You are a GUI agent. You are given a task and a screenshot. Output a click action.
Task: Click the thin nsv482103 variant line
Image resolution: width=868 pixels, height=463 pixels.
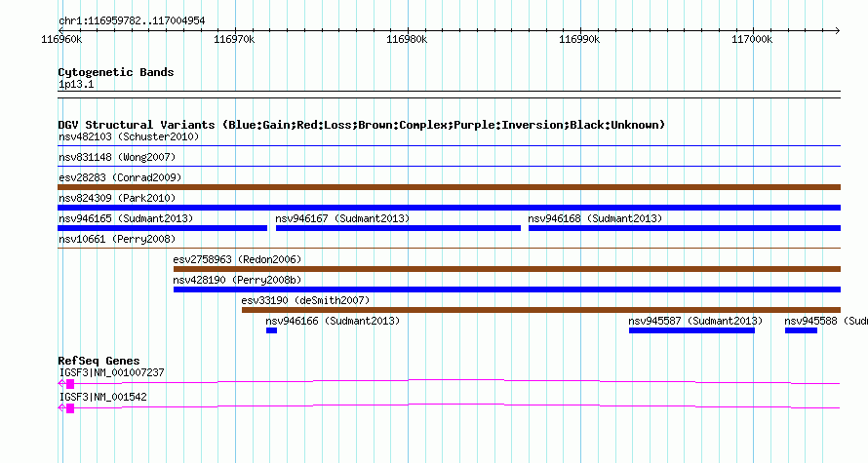coord(449,146)
